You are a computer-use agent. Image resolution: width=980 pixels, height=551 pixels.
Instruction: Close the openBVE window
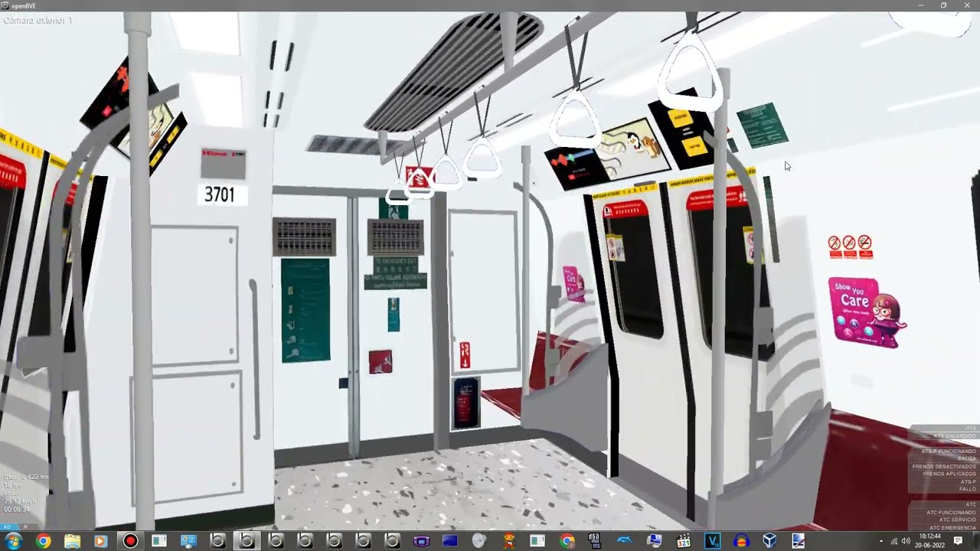(x=965, y=5)
